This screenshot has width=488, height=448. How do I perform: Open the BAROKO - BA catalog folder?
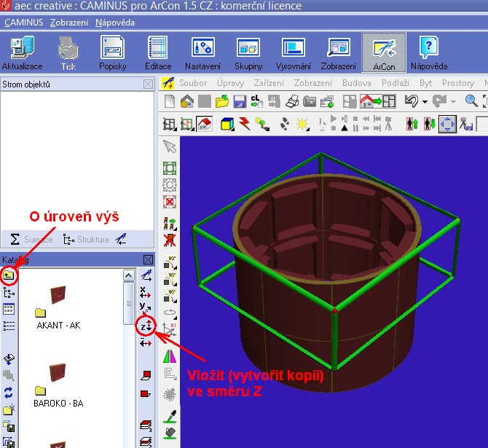point(58,385)
